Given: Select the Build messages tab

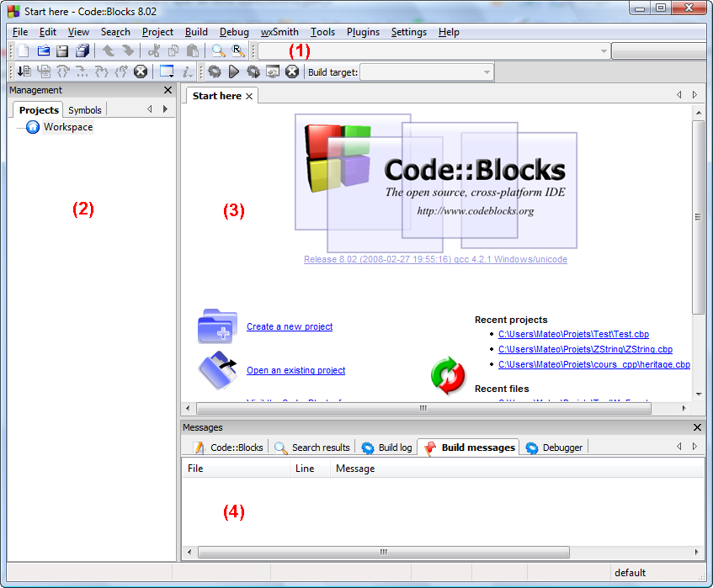Looking at the screenshot, I should (469, 448).
